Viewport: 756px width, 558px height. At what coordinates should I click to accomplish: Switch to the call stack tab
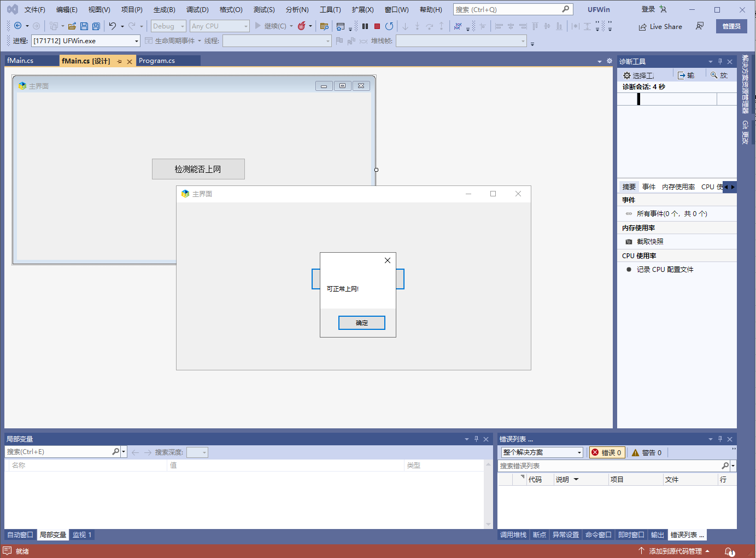pyautogui.click(x=513, y=535)
